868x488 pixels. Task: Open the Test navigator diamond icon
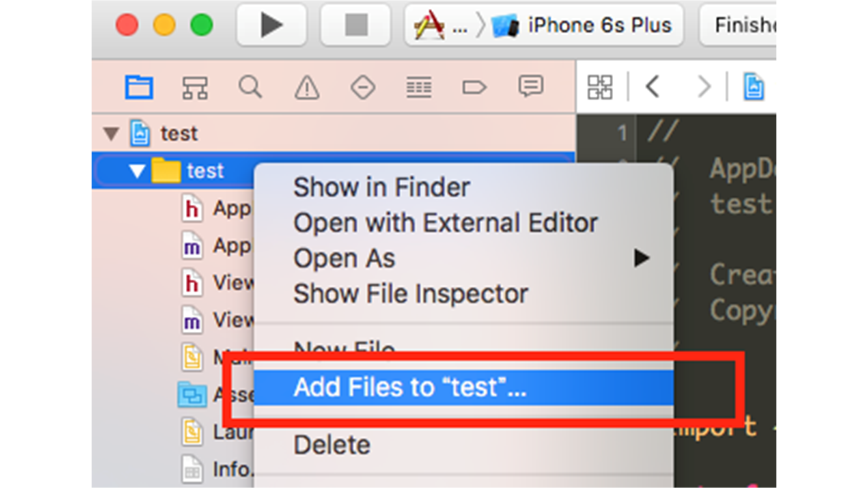click(x=363, y=88)
